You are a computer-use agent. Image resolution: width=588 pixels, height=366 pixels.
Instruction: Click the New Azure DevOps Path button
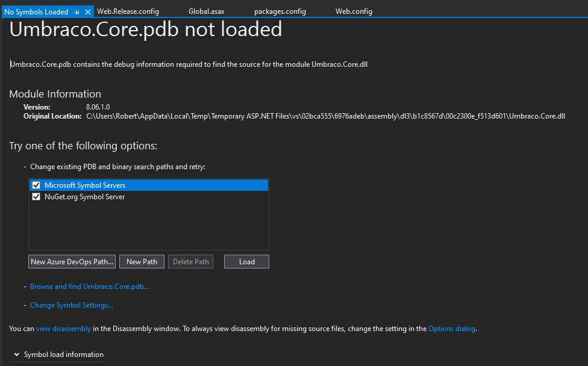pyautogui.click(x=72, y=261)
